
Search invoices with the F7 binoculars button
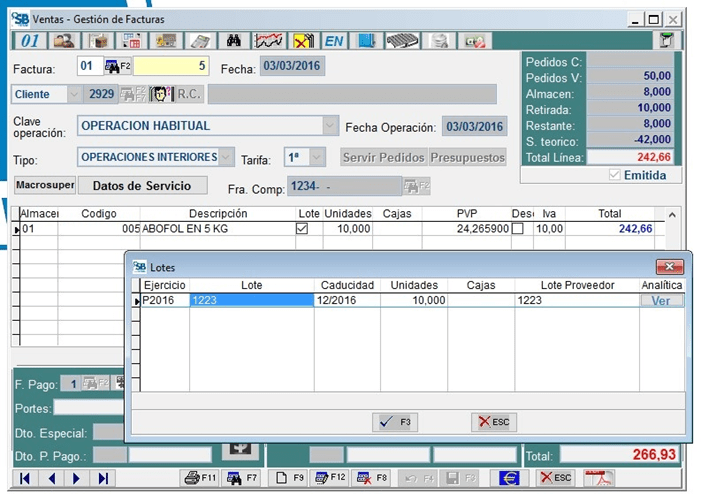point(242,478)
